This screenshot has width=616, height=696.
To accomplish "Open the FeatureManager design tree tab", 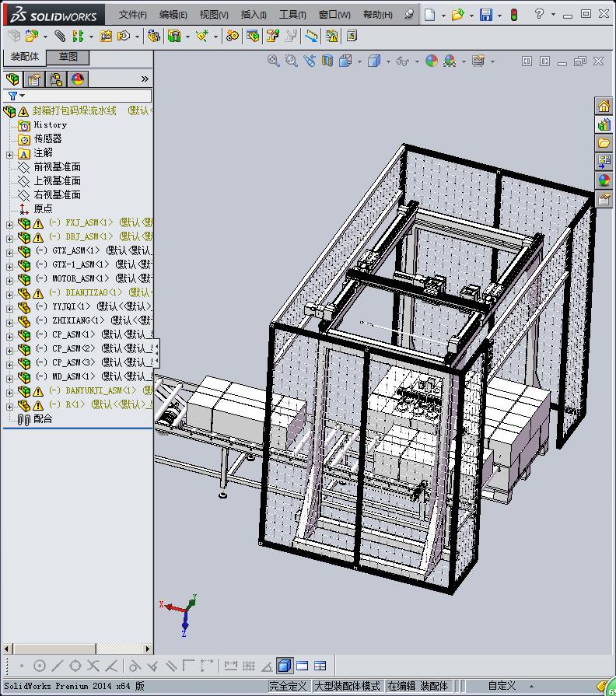I will [13, 79].
